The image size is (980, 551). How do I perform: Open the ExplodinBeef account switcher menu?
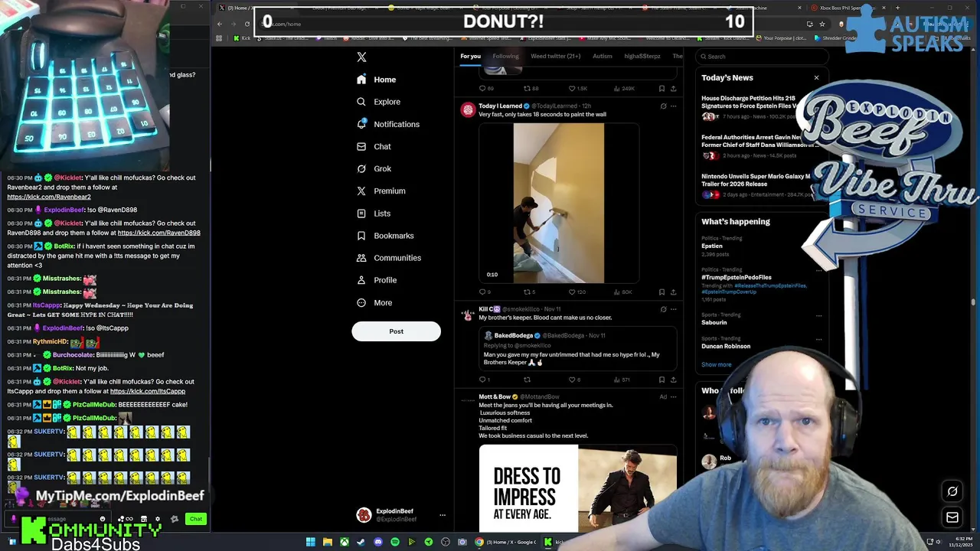400,515
